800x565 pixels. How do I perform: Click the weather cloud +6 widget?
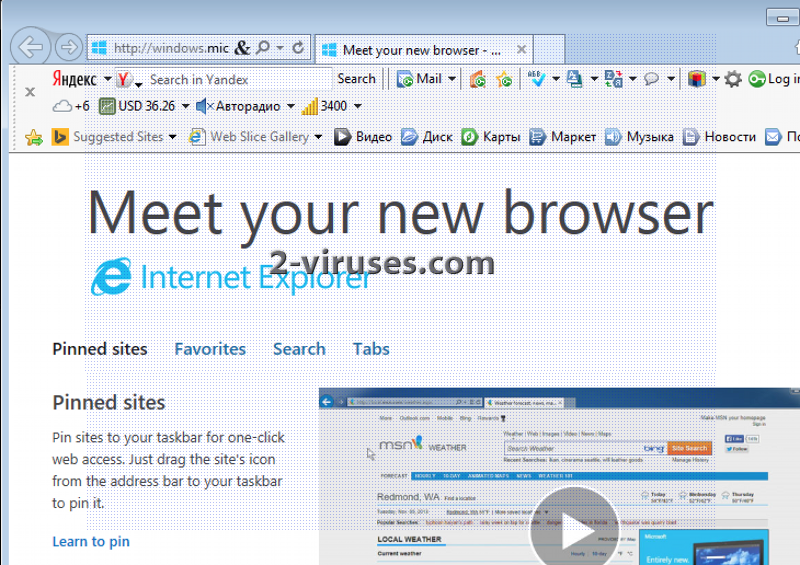coord(71,106)
